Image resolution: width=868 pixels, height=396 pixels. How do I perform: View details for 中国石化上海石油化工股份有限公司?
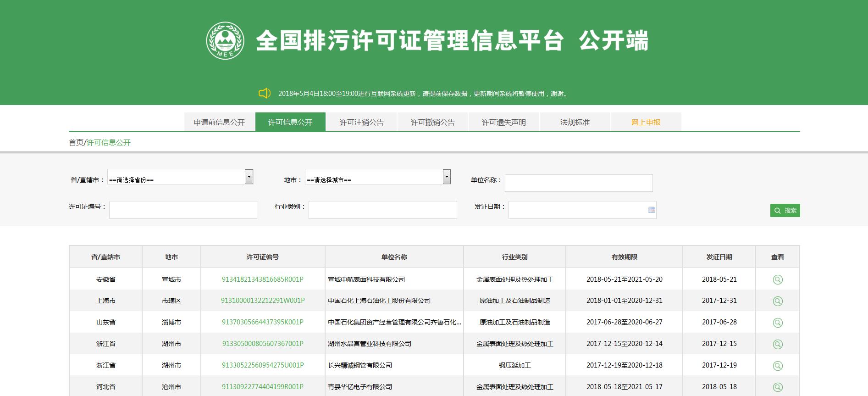click(778, 301)
